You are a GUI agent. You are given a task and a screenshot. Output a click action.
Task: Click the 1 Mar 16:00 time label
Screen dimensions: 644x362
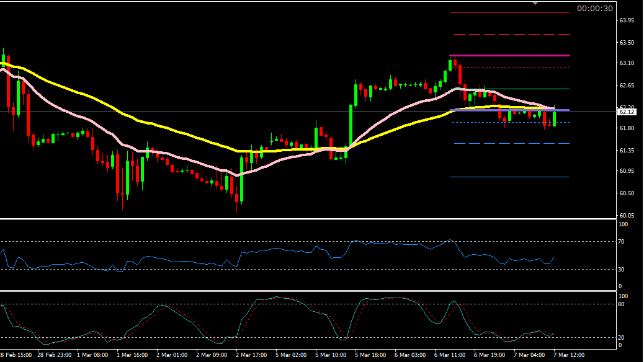(132, 355)
